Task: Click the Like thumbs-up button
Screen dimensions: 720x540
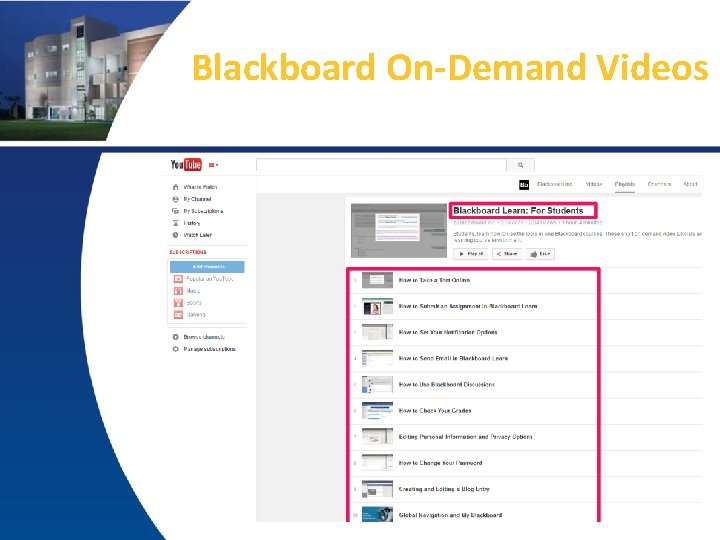Action: (x=540, y=254)
